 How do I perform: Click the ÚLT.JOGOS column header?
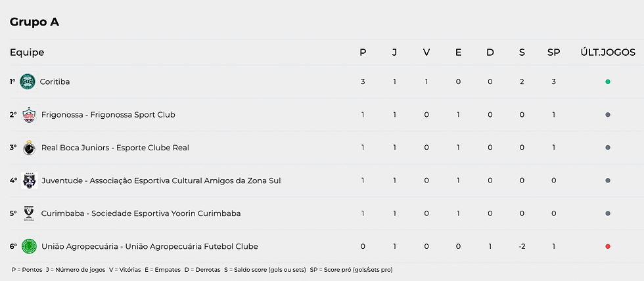point(608,53)
